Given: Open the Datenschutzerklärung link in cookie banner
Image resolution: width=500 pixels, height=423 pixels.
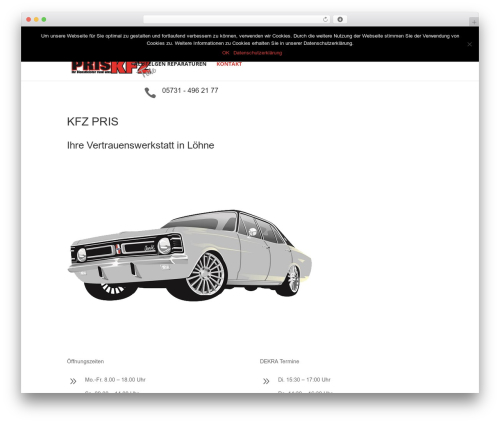Looking at the screenshot, I should (258, 53).
